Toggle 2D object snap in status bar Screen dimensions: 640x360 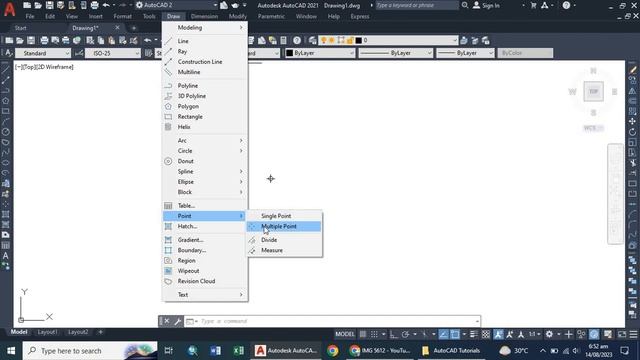[x=455, y=334]
